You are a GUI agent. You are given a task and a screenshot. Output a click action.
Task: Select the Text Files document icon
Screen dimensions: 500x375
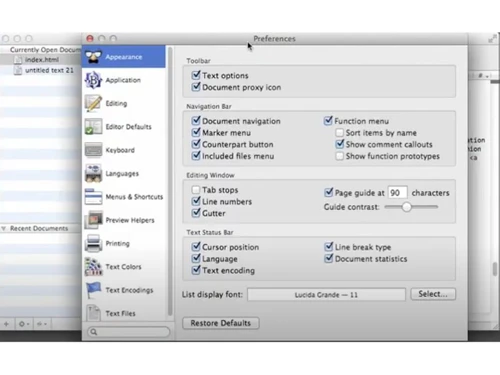tap(94, 313)
